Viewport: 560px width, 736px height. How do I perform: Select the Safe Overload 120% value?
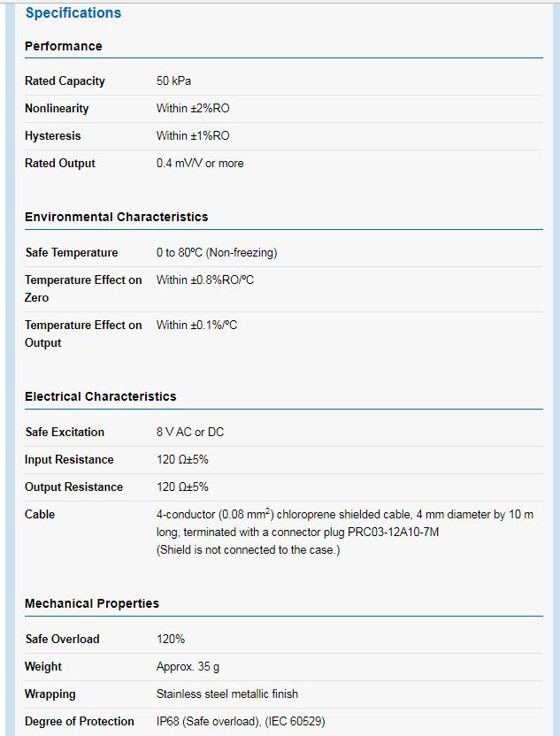click(171, 639)
